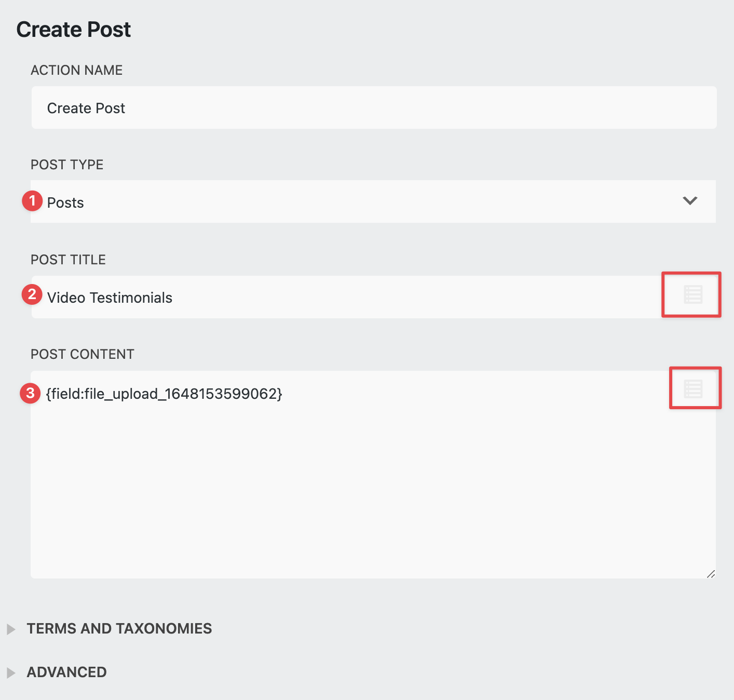The height and width of the screenshot is (700, 734).
Task: Click empty area of Post Content textarea
Action: click(363, 493)
